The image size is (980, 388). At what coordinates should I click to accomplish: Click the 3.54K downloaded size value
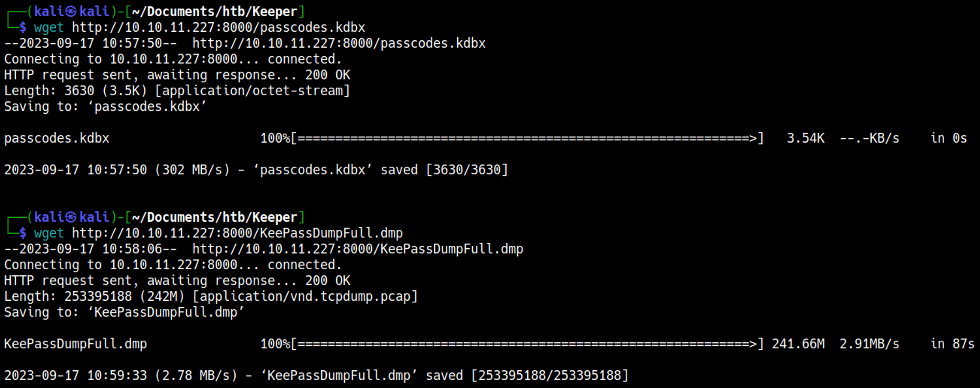[806, 138]
